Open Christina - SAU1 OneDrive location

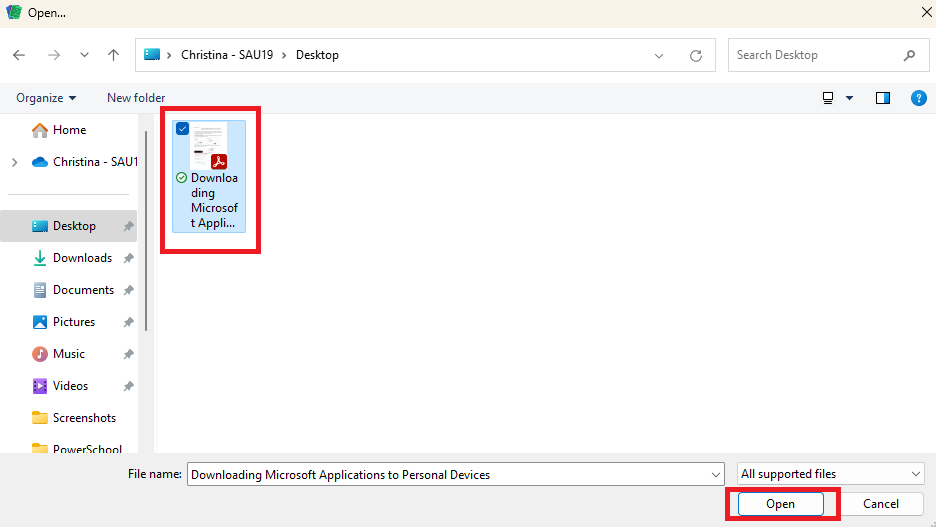[x=85, y=162]
